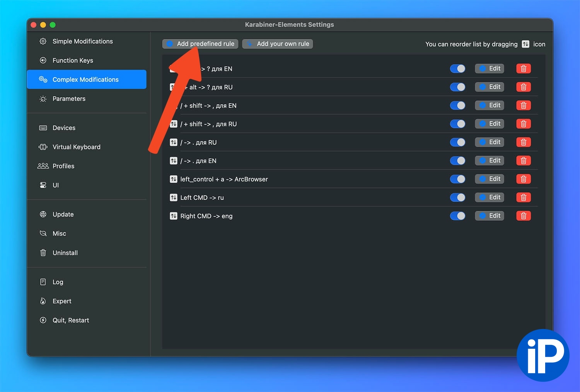Disable the 'Left CMD -> ru' rule
This screenshot has width=580, height=392.
pos(457,197)
